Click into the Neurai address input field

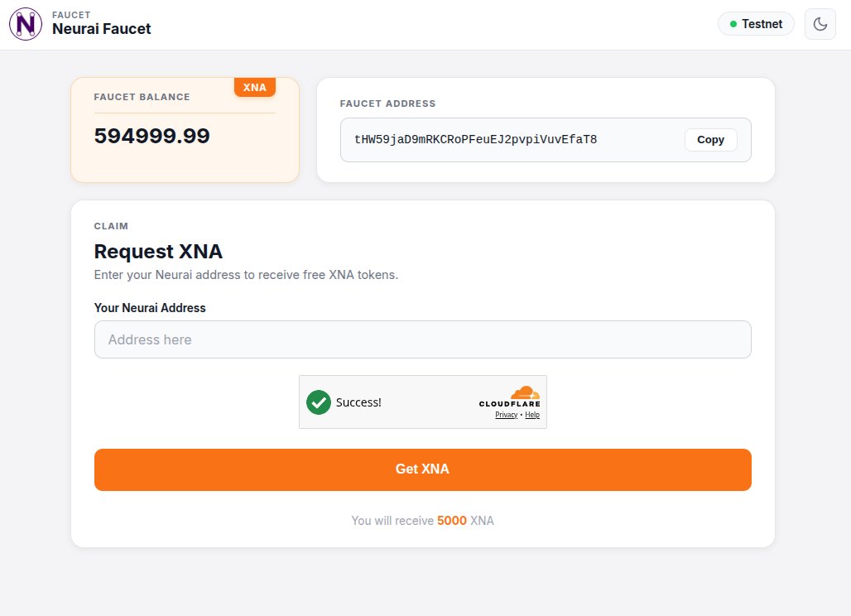click(x=423, y=339)
